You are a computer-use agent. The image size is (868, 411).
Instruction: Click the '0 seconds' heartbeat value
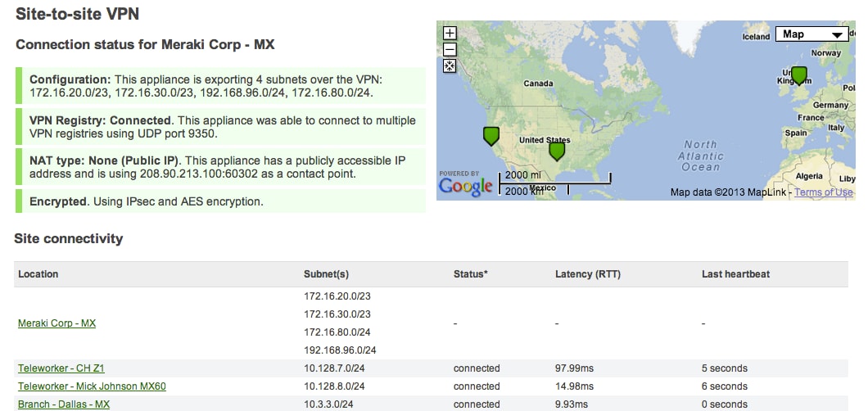pyautogui.click(x=725, y=404)
